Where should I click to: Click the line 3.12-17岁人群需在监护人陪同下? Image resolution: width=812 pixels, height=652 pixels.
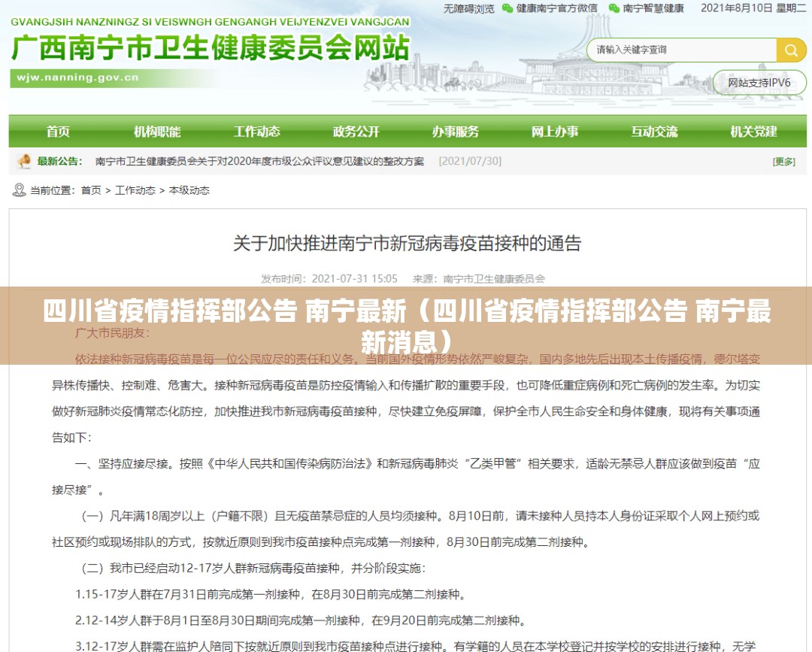pos(415,646)
